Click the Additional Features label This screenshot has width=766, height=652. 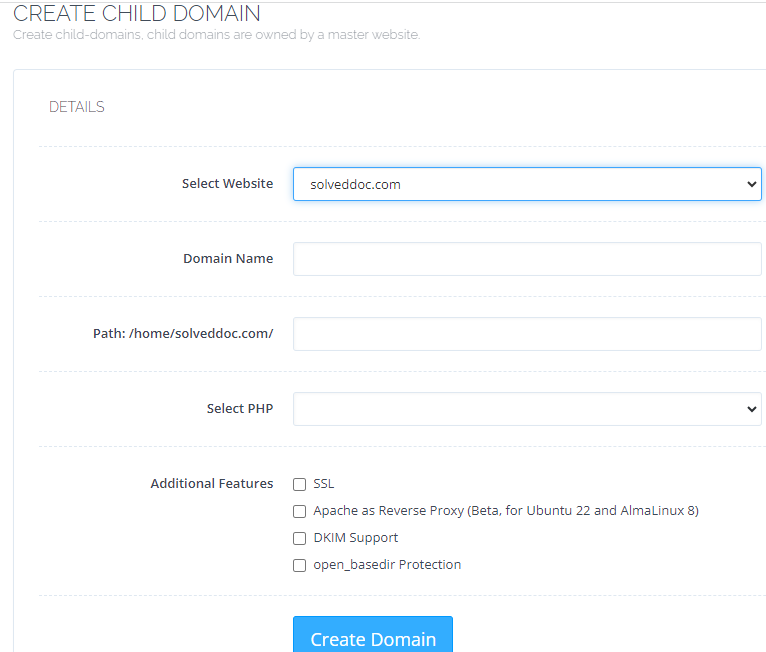coord(212,484)
